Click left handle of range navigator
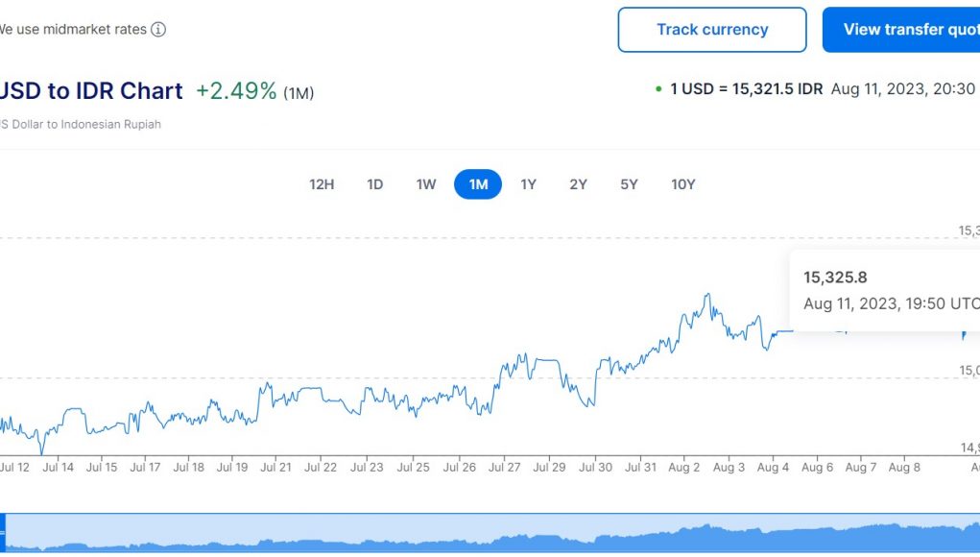Image resolution: width=980 pixels, height=557 pixels. [3, 532]
